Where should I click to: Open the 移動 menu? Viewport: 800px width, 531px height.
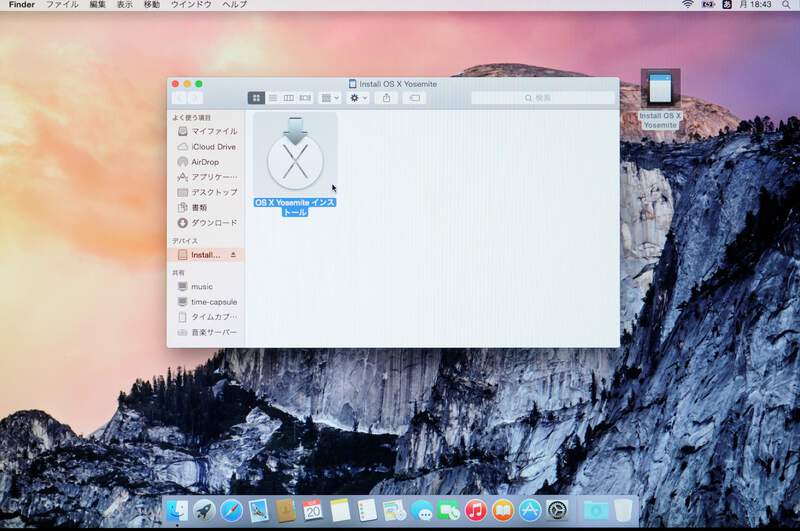[152, 5]
